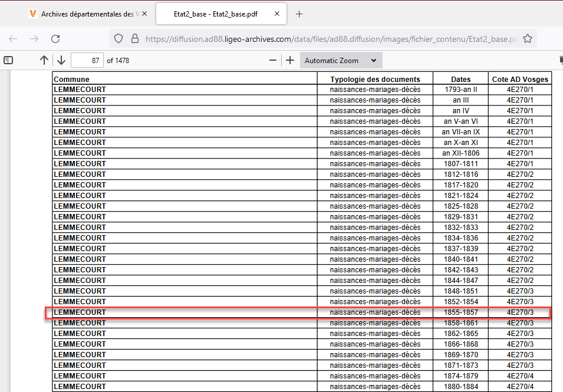The width and height of the screenshot is (563, 392).
Task: Select the date cell an IV
Action: click(x=460, y=111)
